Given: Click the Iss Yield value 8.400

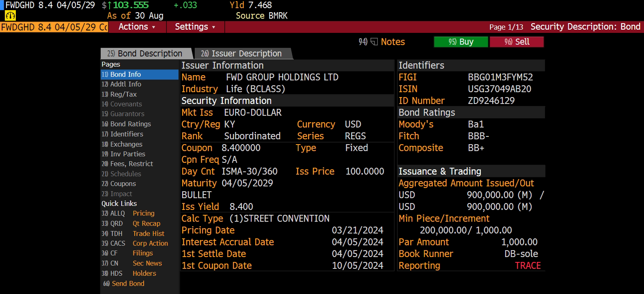Looking at the screenshot, I should 241,207.
